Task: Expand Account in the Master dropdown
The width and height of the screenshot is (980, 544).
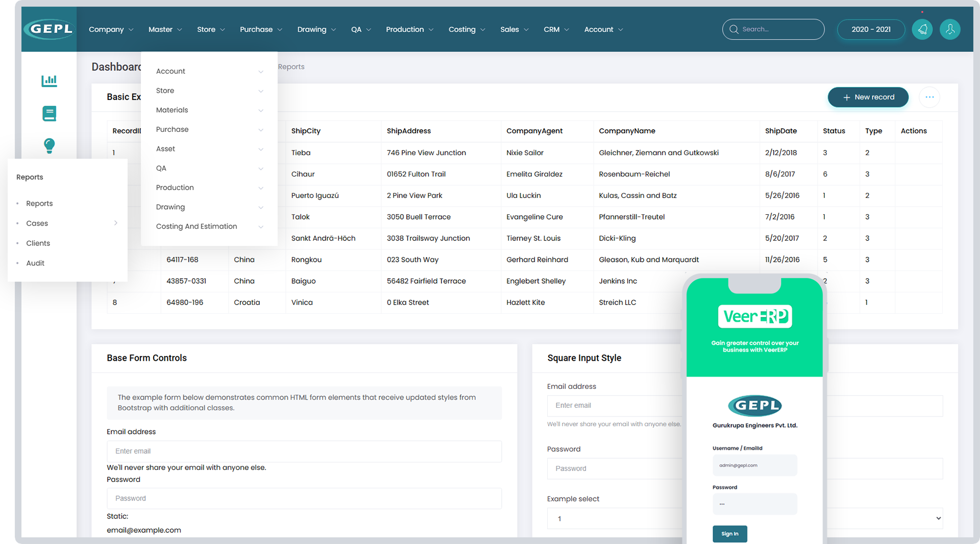Action: point(209,71)
